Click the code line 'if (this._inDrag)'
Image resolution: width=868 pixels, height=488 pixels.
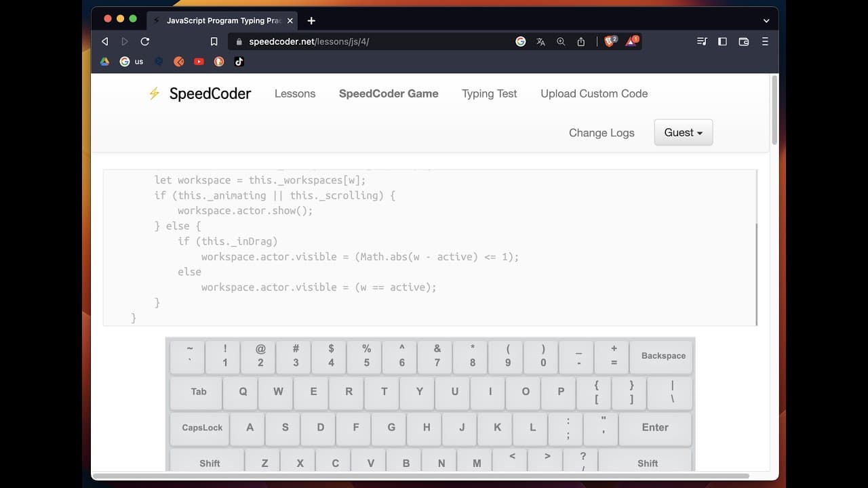[227, 241]
